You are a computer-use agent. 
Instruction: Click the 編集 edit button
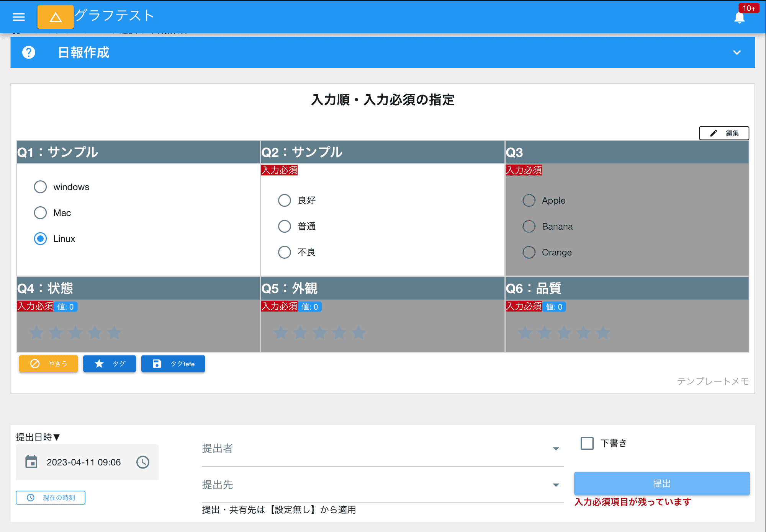(x=723, y=133)
